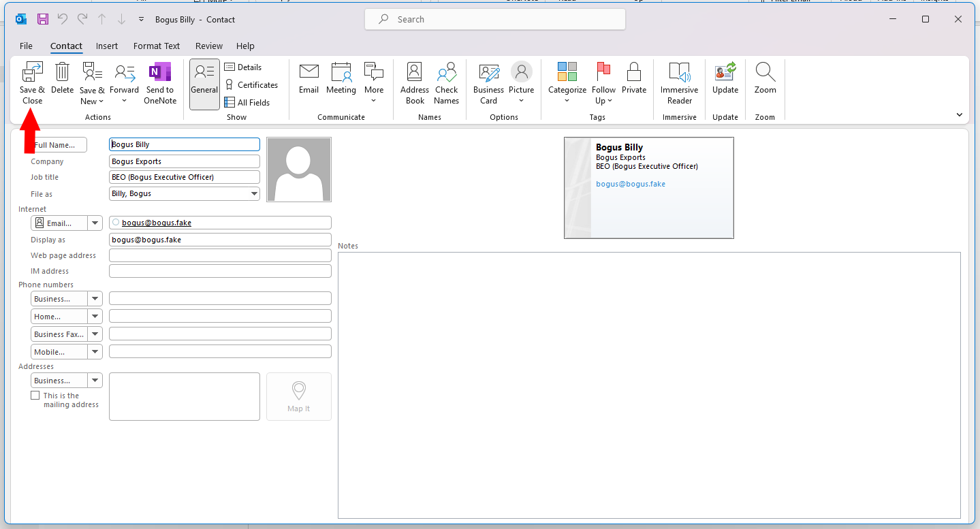Check 'This is the mailing address' box
The height and width of the screenshot is (529, 980).
point(35,396)
